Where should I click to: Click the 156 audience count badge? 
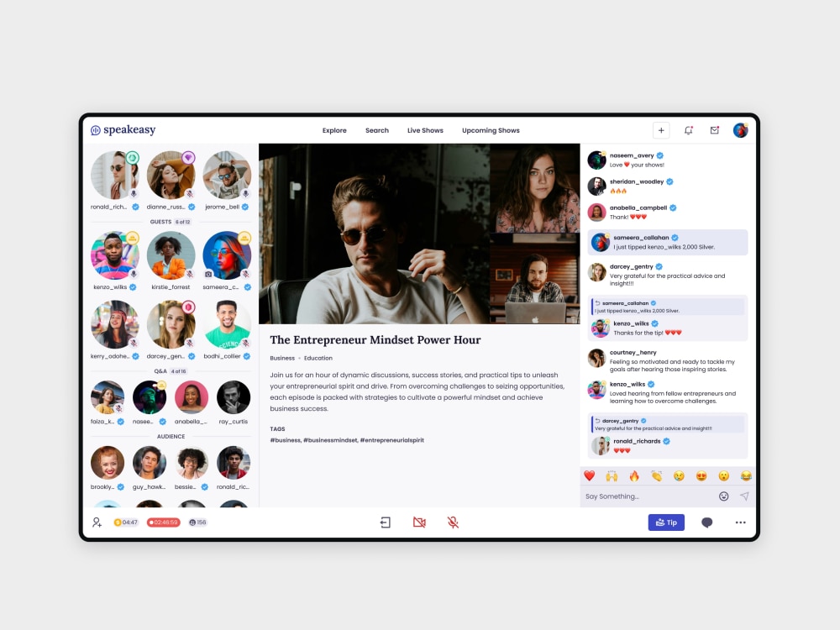(x=197, y=522)
